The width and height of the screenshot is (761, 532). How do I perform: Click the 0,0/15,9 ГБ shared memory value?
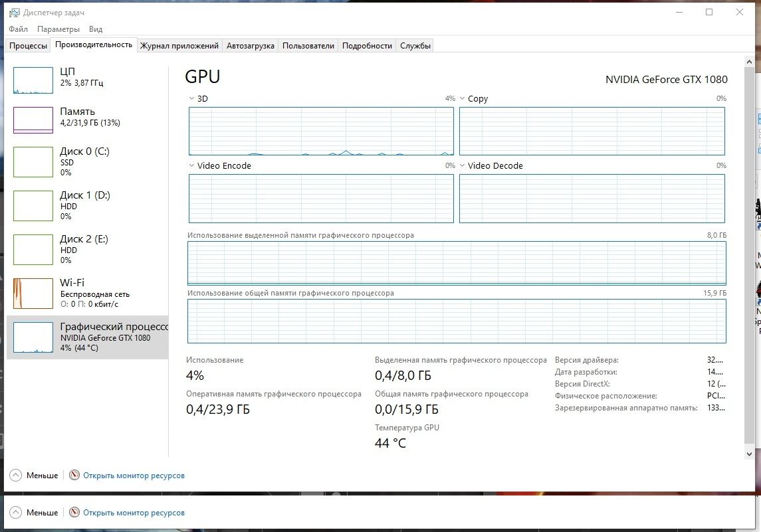pyautogui.click(x=407, y=409)
